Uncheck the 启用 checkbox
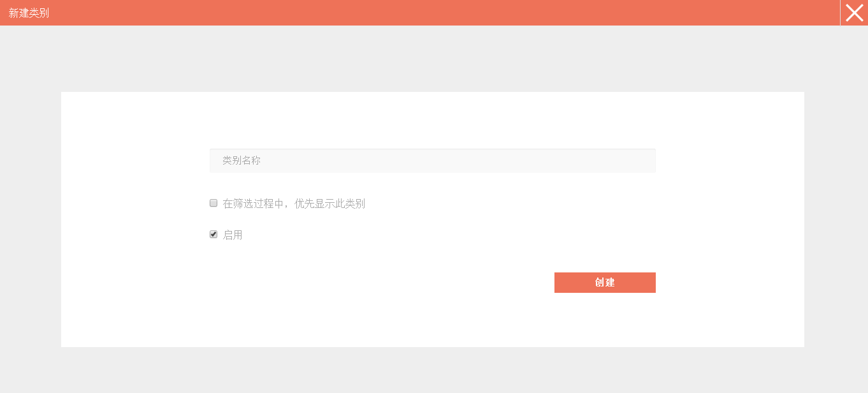The image size is (868, 393). click(x=213, y=234)
